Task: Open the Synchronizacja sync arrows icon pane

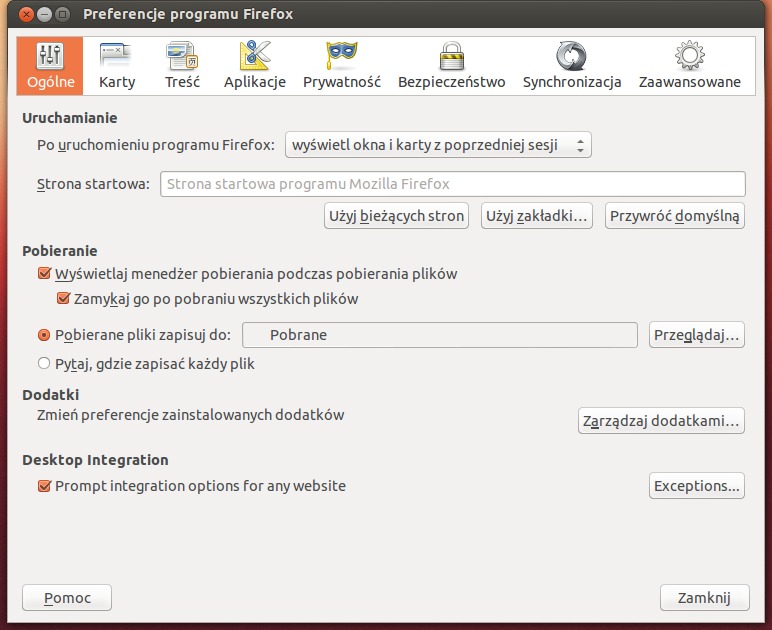Action: click(x=572, y=66)
